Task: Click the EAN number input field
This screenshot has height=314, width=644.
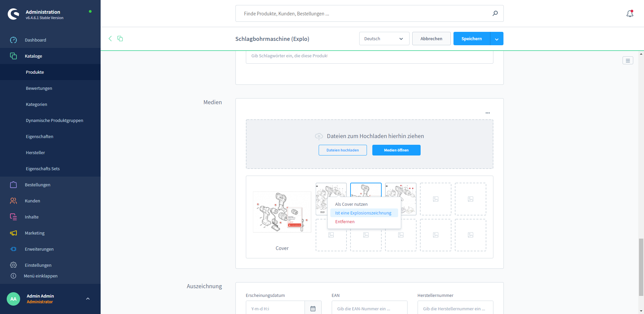Action: [x=369, y=309]
